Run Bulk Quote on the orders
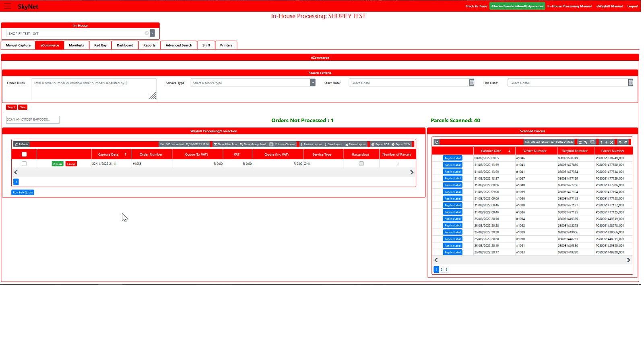This screenshot has height=362, width=644. [x=23, y=192]
